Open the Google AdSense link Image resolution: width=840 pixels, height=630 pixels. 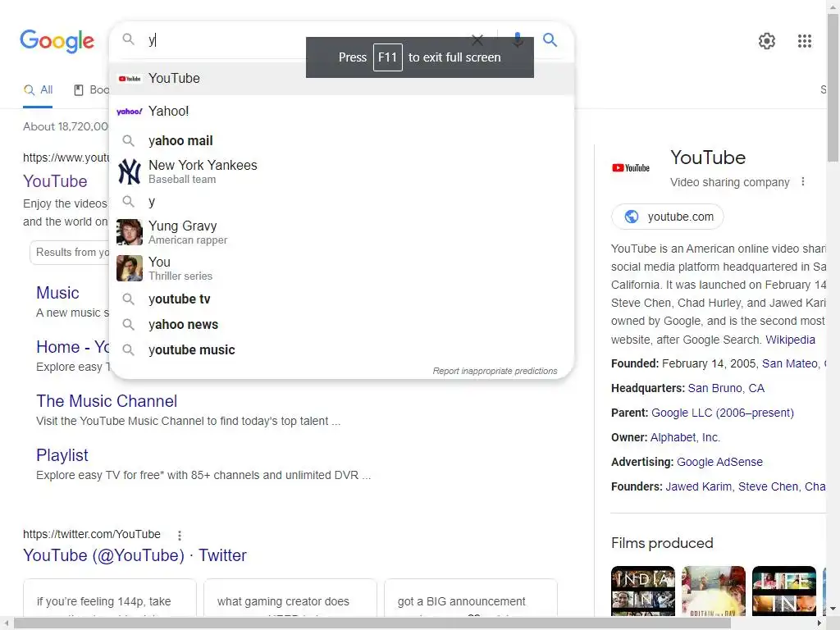point(719,462)
